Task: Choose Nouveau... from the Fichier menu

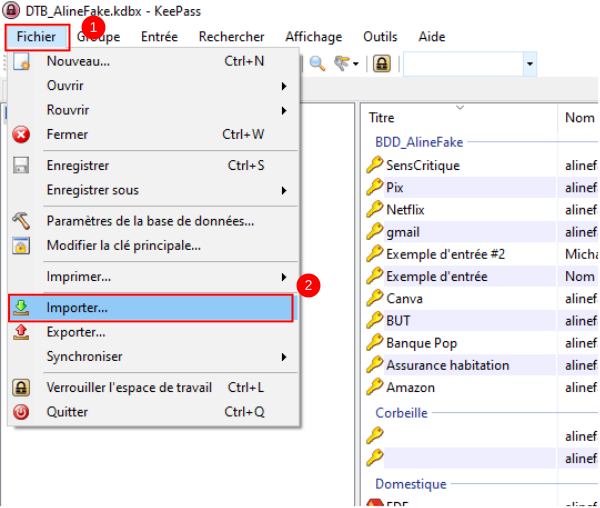Action: [153, 61]
